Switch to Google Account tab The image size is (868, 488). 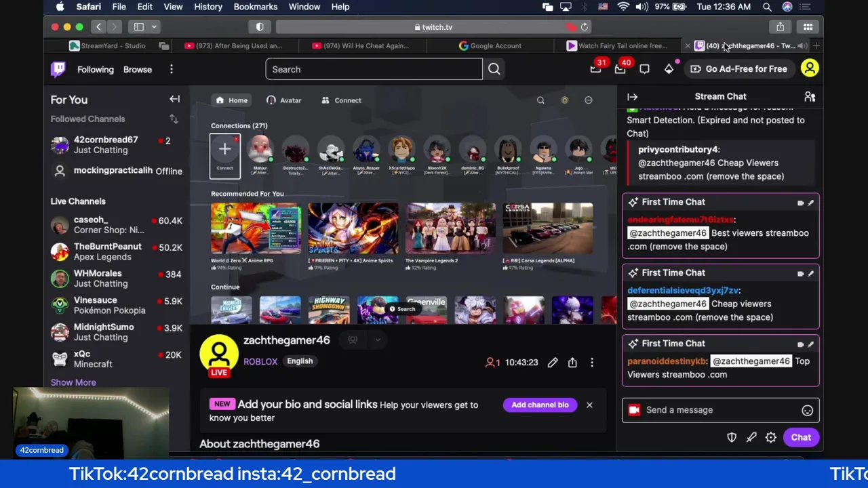click(x=490, y=46)
